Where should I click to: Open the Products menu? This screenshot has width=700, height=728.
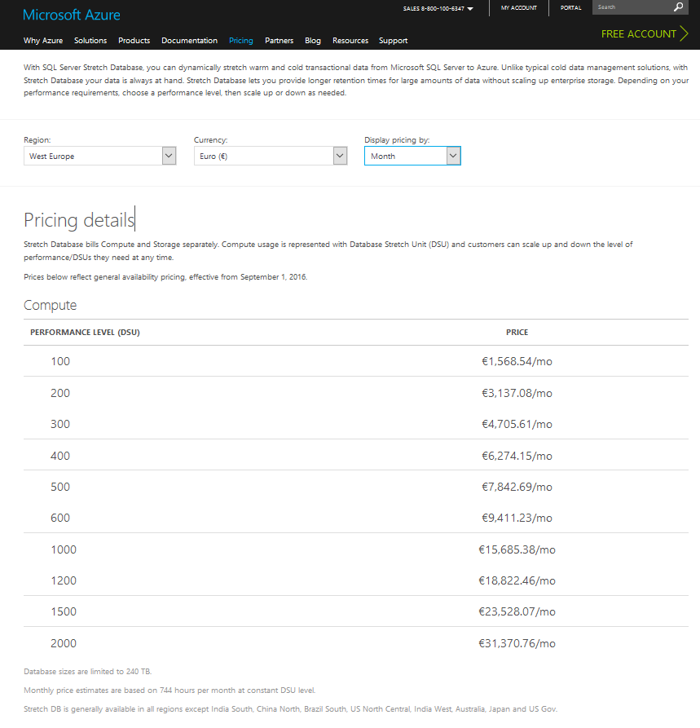pos(134,41)
